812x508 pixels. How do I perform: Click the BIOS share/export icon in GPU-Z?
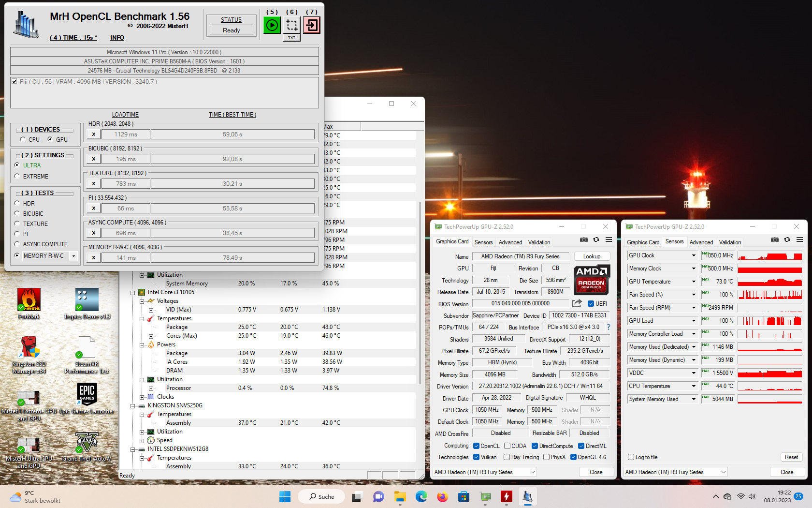(x=577, y=303)
